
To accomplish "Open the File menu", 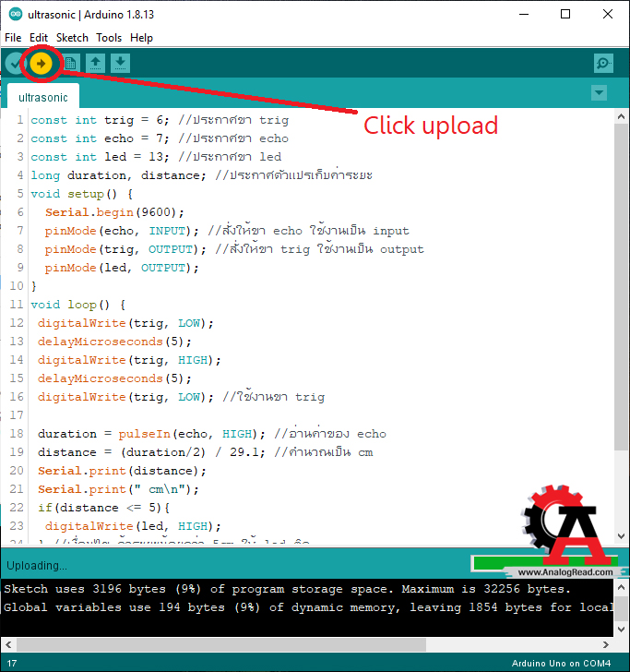I will coord(13,38).
